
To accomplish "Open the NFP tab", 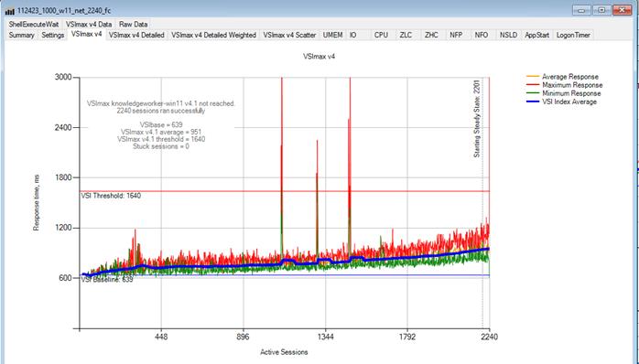I will coord(456,35).
